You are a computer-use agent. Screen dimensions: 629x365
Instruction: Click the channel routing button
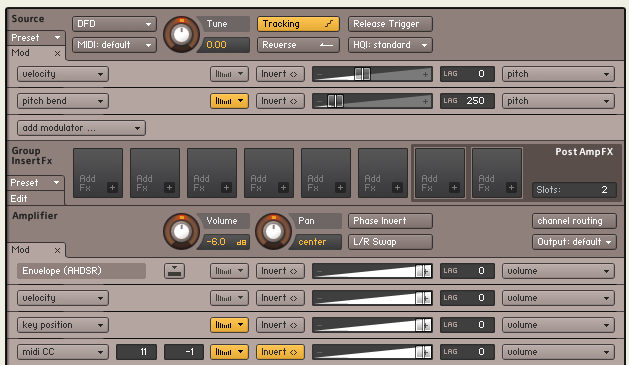(x=574, y=221)
